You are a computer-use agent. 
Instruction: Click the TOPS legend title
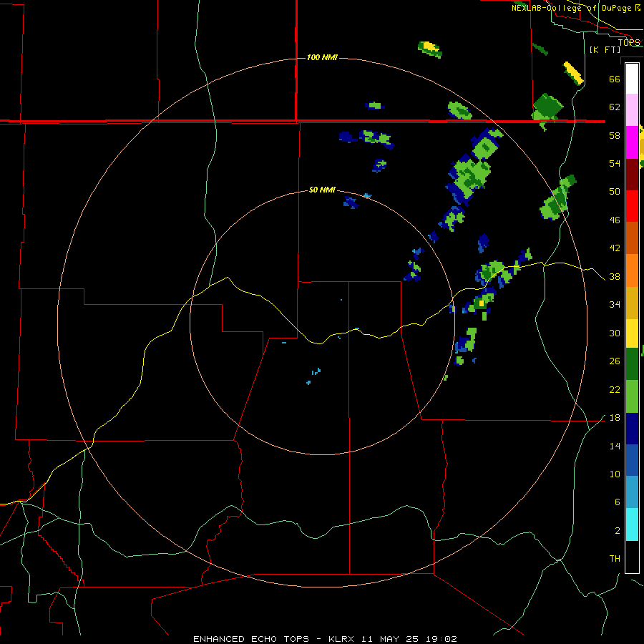629,42
